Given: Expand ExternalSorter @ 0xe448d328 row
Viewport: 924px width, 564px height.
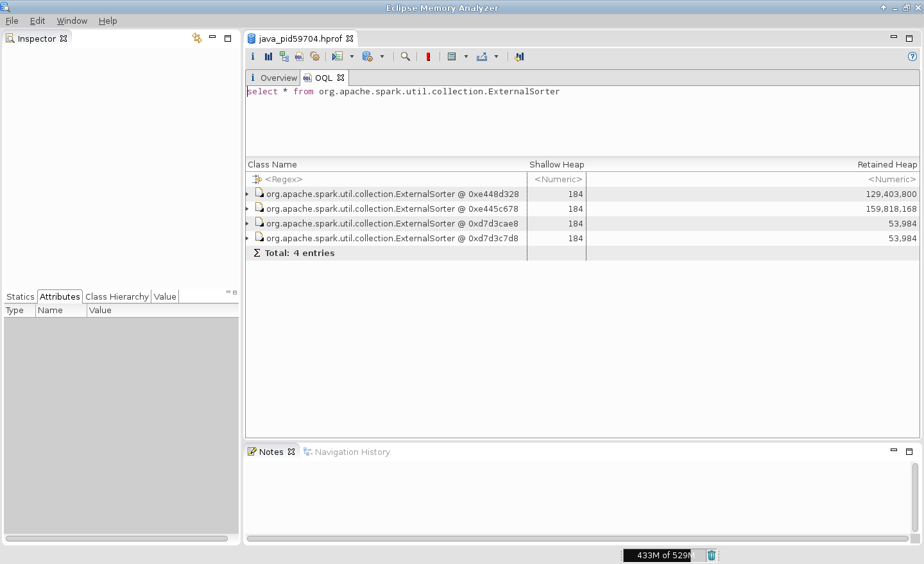Looking at the screenshot, I should (x=248, y=194).
